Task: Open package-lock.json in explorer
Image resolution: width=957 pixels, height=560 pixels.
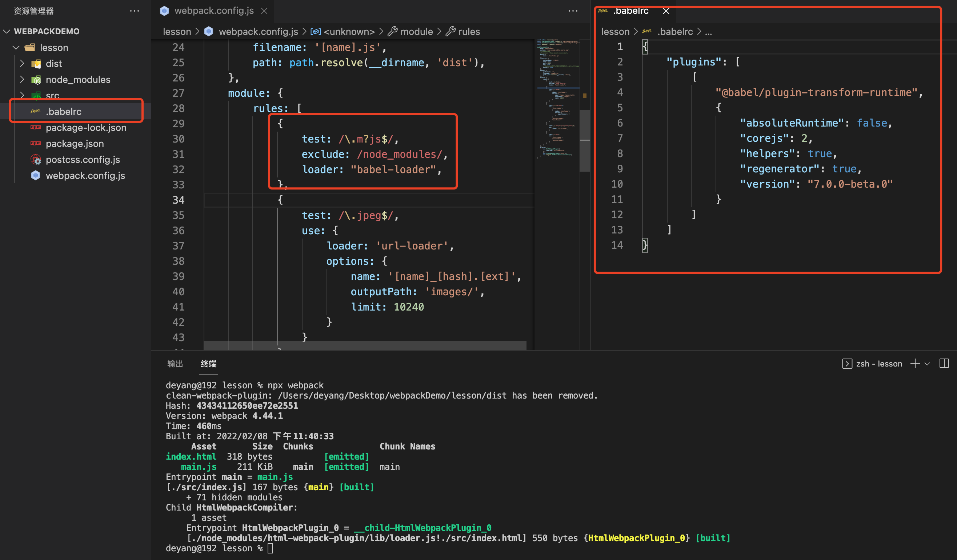Action: pos(86,128)
